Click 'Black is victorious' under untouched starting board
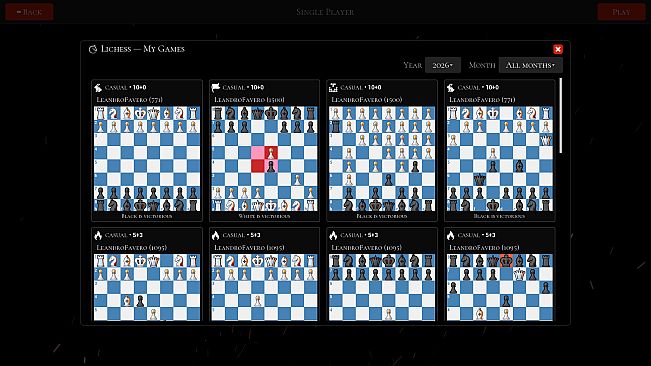The height and width of the screenshot is (366, 651). coord(147,216)
